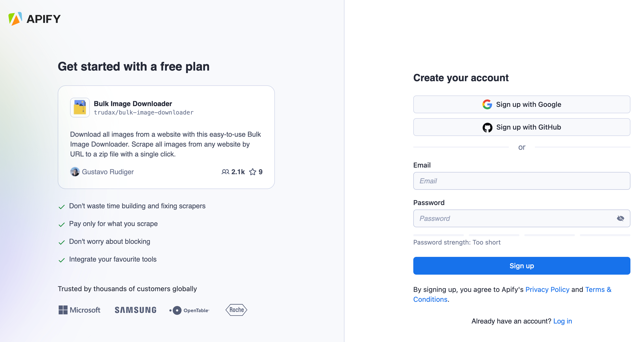Click Gustavo Rudiger's profile avatar

tap(75, 172)
